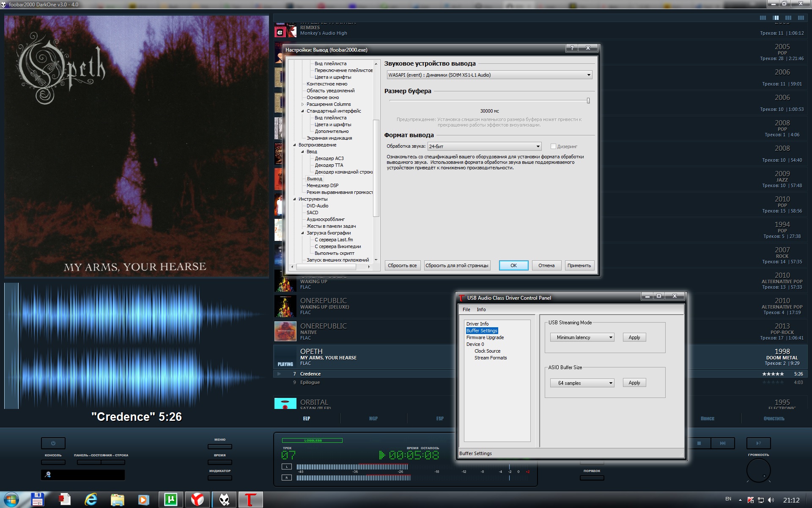Click the magnifier icon in the search box

(48, 475)
